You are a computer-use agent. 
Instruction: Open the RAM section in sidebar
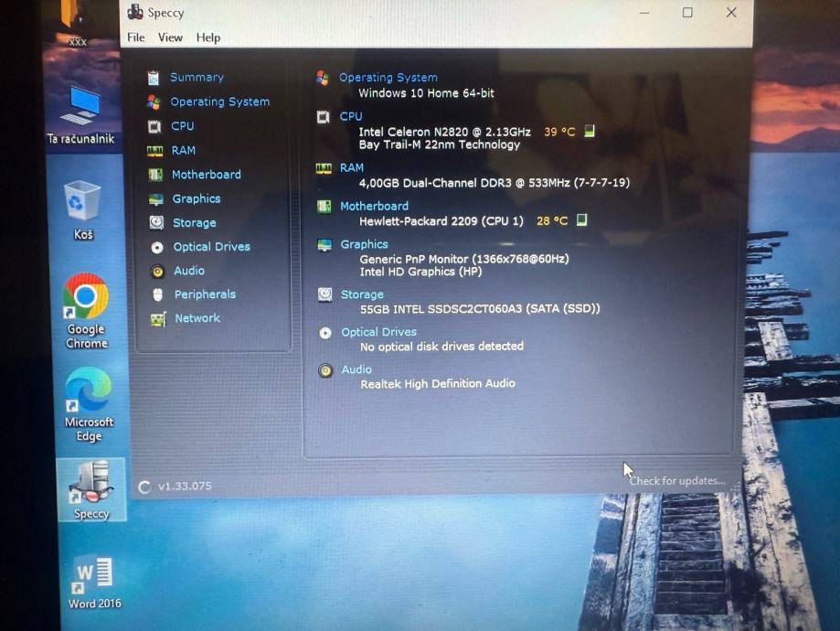point(183,150)
